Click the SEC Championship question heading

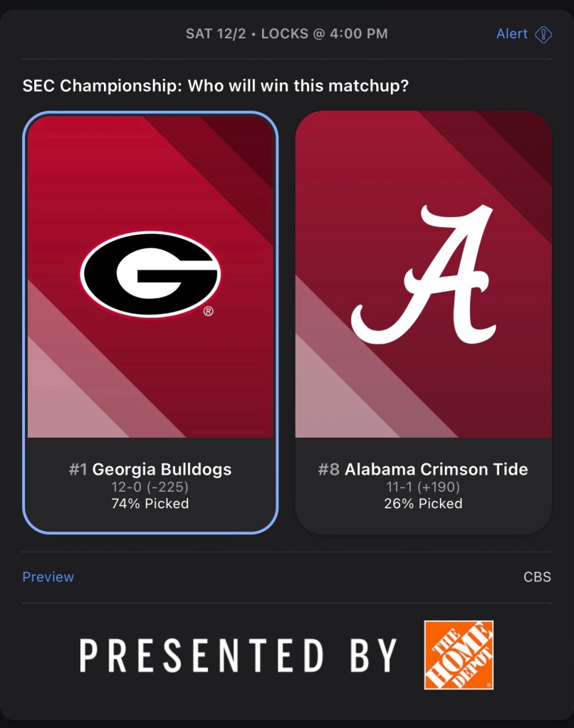(x=216, y=86)
